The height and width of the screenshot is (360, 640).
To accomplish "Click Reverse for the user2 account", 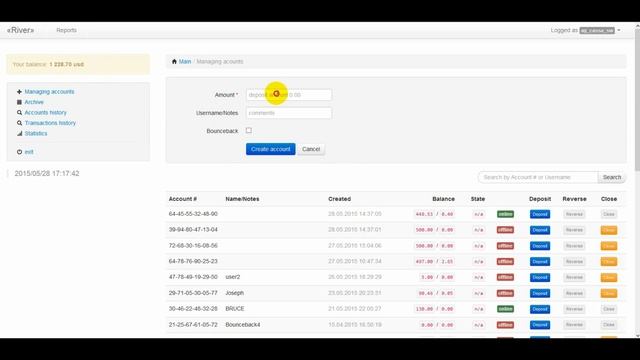I will coord(574,278).
